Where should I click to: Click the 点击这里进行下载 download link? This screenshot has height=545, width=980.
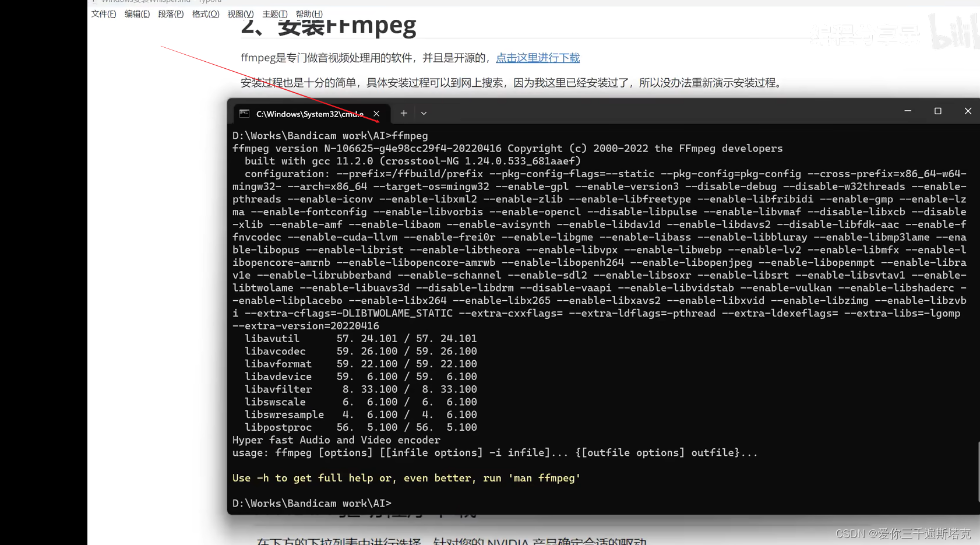point(537,58)
